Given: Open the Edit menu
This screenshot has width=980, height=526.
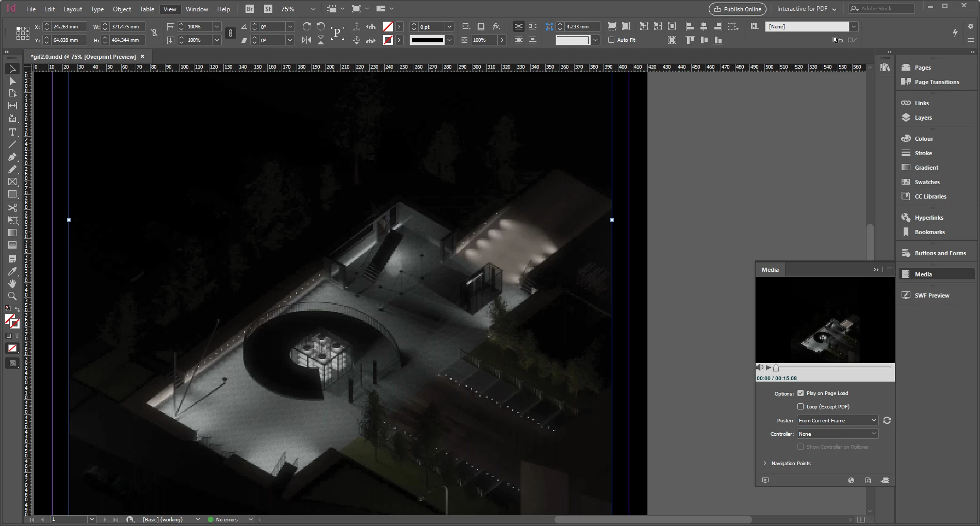Looking at the screenshot, I should 50,9.
